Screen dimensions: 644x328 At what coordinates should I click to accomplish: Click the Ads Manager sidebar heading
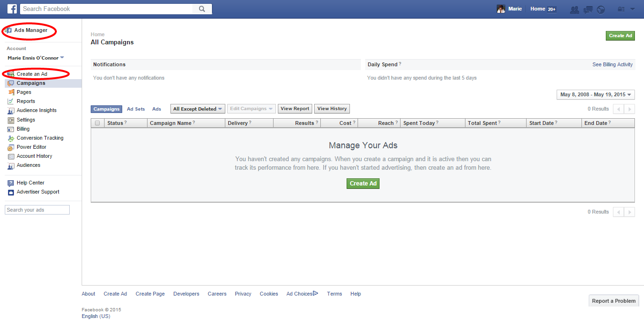coord(31,30)
